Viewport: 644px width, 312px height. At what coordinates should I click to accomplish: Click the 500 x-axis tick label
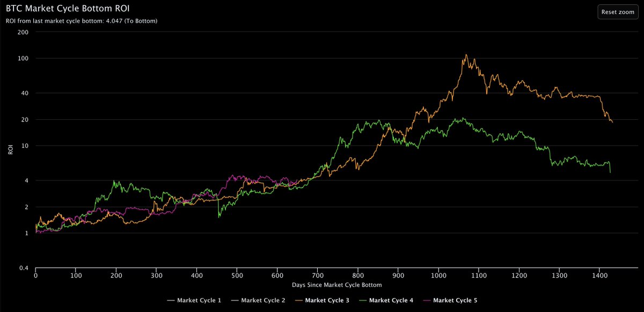tap(237, 274)
